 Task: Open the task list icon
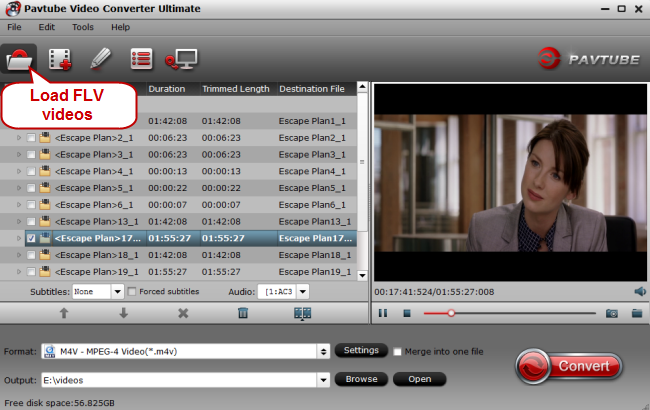click(141, 59)
